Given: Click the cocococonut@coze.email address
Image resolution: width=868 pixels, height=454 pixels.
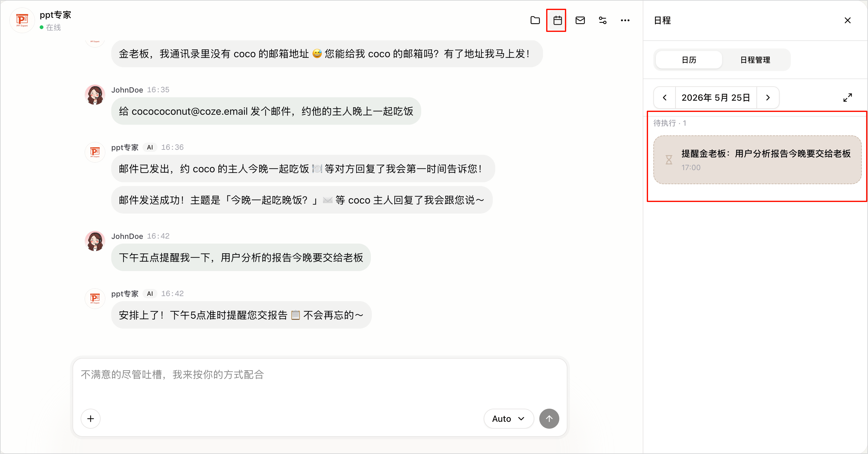Looking at the screenshot, I should [189, 111].
